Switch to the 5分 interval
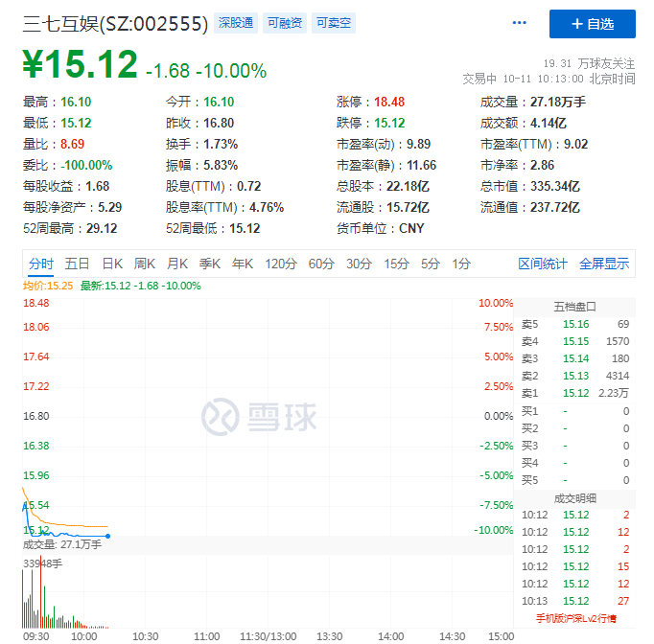 click(x=431, y=264)
